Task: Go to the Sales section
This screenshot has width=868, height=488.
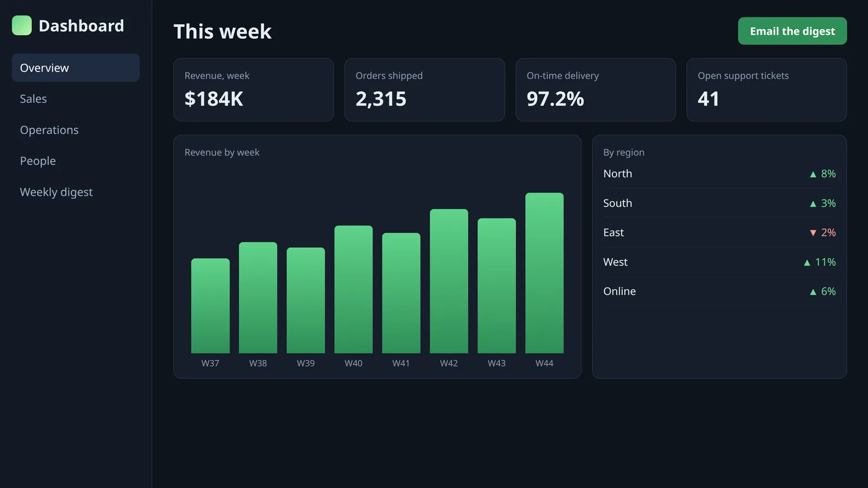Action: 75,99
